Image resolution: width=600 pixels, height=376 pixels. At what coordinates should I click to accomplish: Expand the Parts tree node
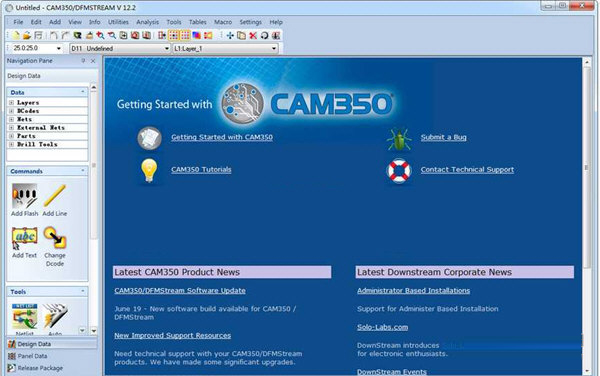[x=11, y=136]
